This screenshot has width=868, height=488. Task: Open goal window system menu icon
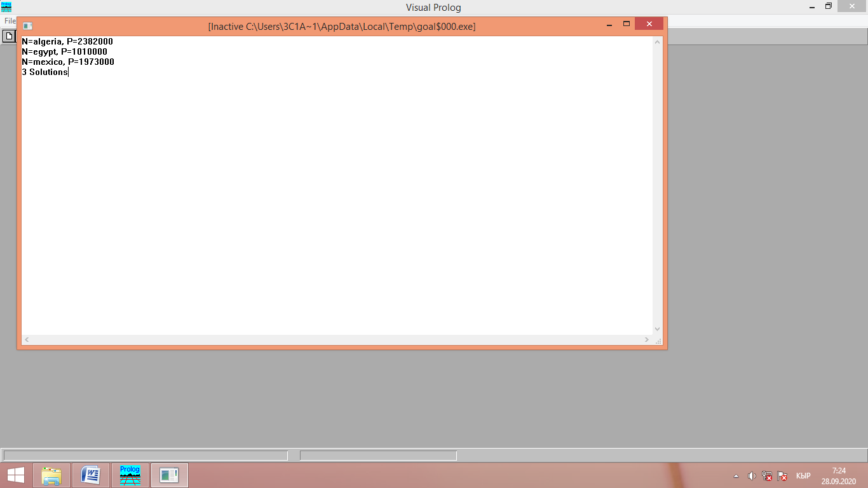click(27, 26)
